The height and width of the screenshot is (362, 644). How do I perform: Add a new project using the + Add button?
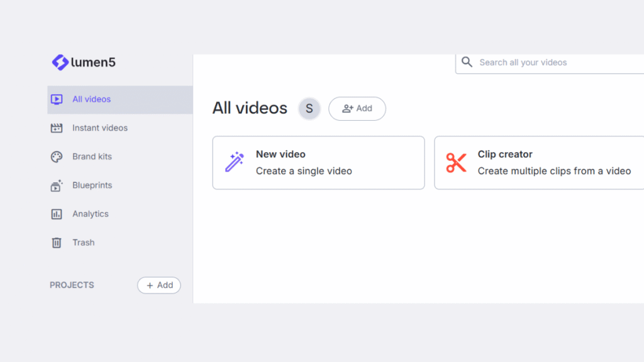pos(159,285)
